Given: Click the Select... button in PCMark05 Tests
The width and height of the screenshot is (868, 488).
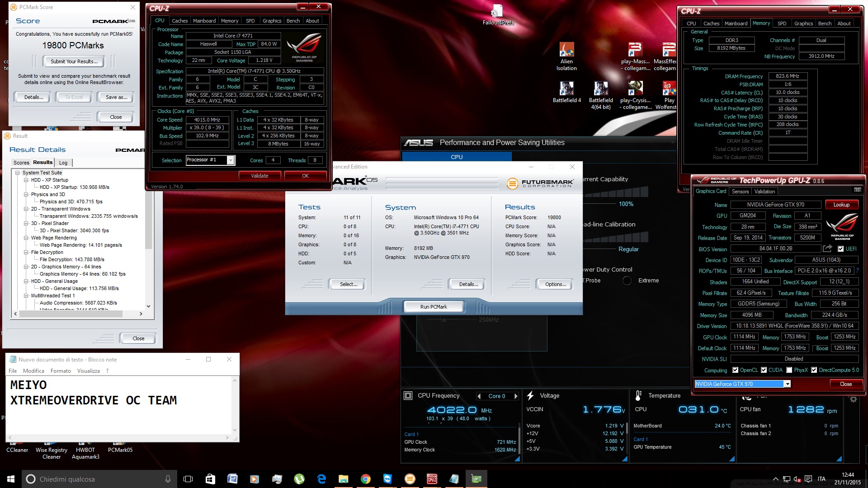Looking at the screenshot, I should [x=349, y=284].
